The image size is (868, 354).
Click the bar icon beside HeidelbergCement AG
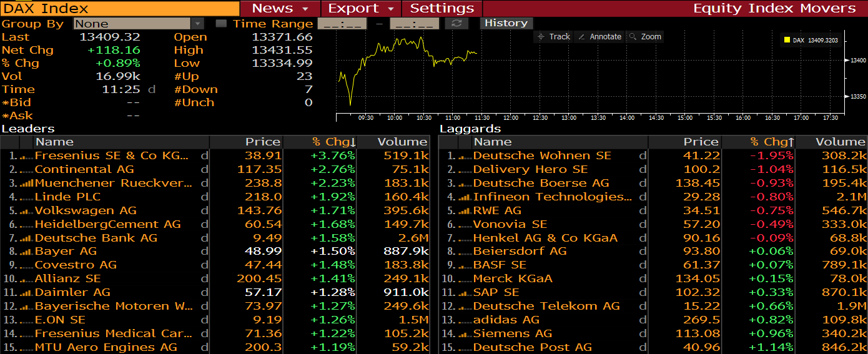click(x=27, y=225)
